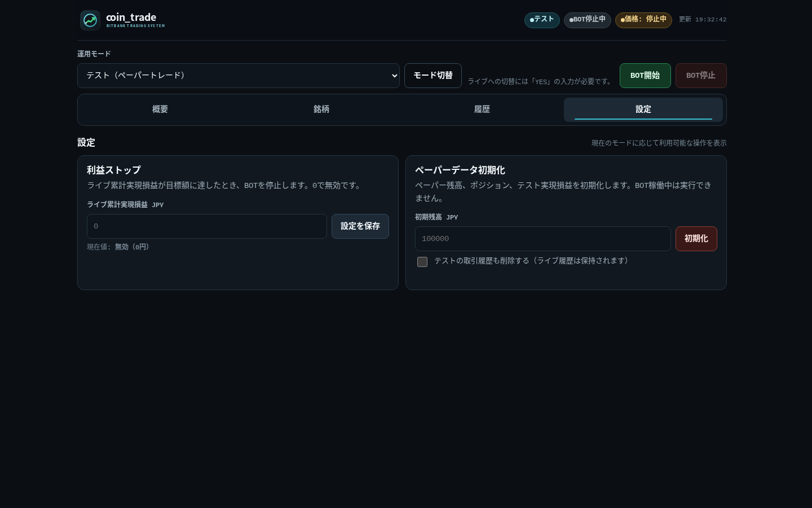Click the モード切替 button
The width and height of the screenshot is (812, 508).
click(433, 76)
